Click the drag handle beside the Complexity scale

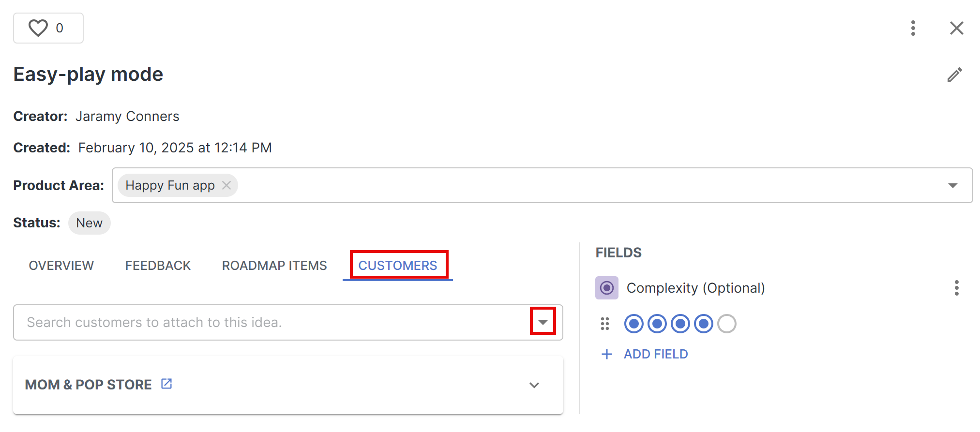[x=604, y=323]
